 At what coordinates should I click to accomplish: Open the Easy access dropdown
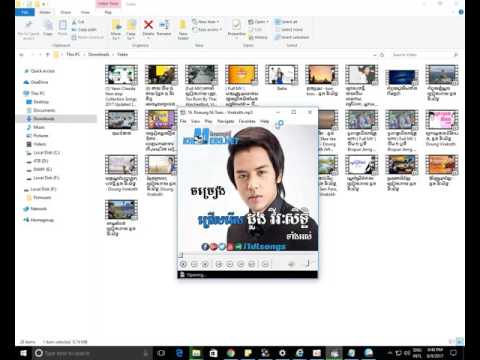pyautogui.click(x=207, y=30)
